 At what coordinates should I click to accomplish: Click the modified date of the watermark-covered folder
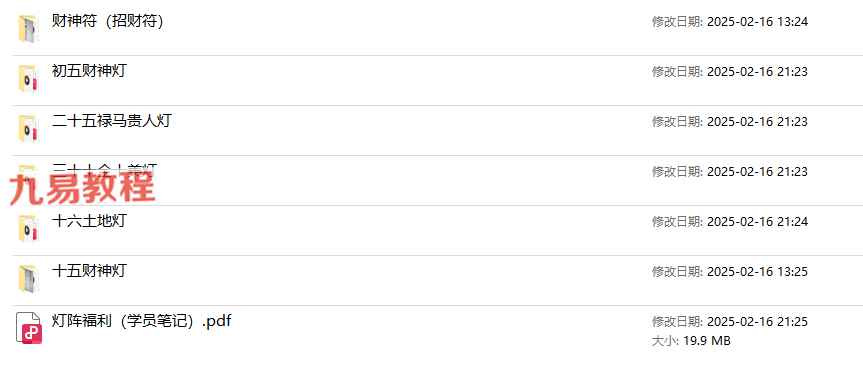coord(757,172)
